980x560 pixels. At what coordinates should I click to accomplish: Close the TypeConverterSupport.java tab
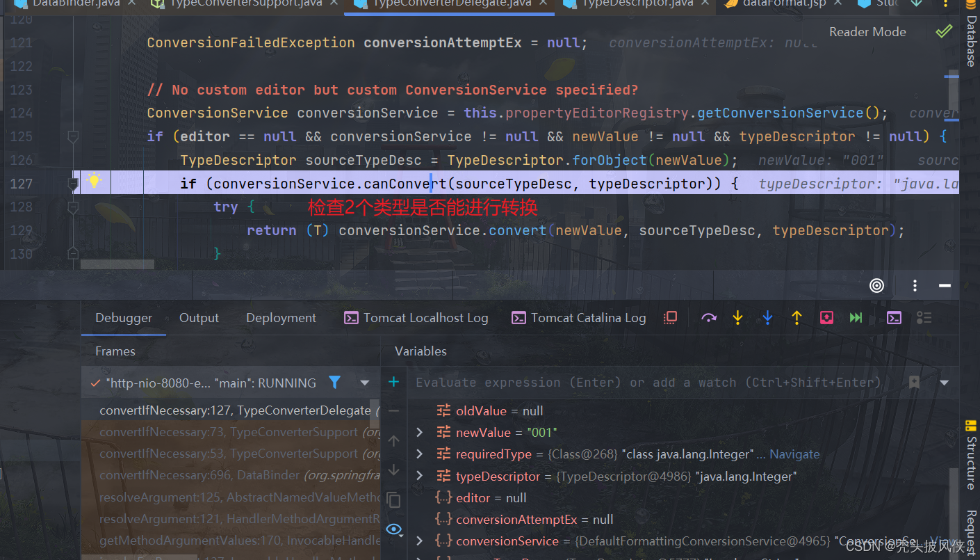(x=334, y=3)
